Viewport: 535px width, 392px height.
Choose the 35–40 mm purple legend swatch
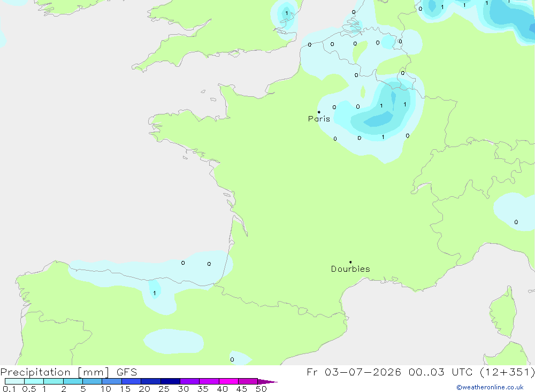(x=209, y=381)
